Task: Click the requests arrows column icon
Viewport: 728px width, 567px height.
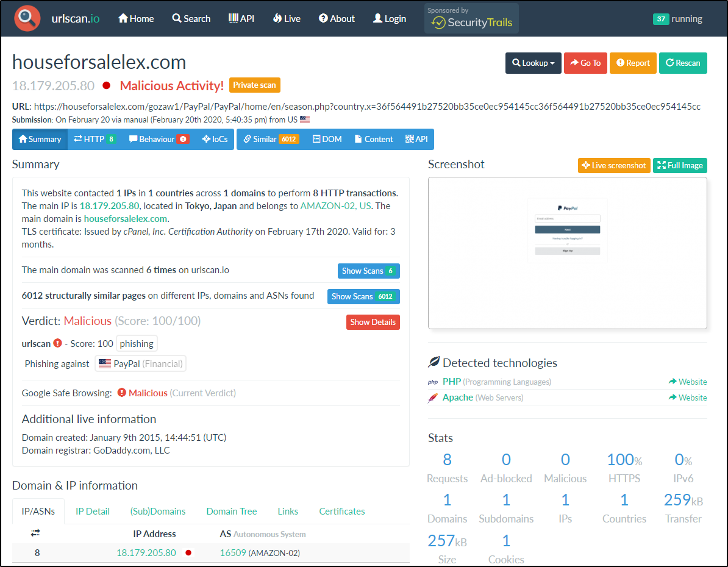Action: pos(35,533)
